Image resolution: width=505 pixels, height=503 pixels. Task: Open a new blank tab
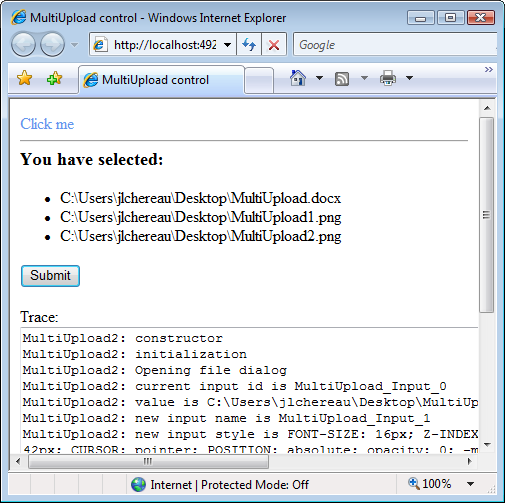259,80
